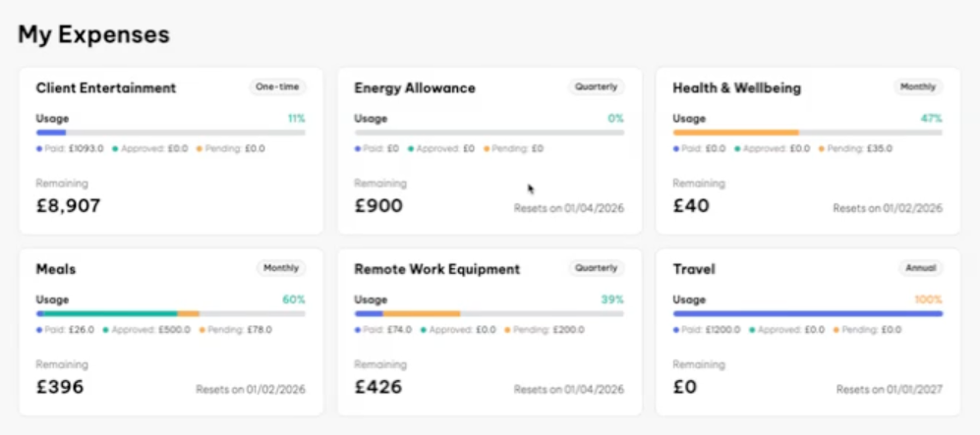Click the orange segment of Remote Work Equipment bar

tap(422, 313)
